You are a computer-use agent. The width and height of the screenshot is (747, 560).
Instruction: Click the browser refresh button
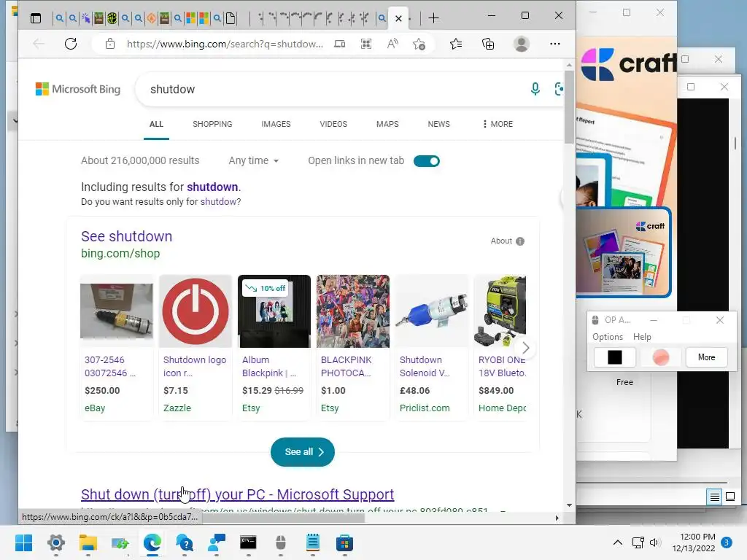[71, 44]
